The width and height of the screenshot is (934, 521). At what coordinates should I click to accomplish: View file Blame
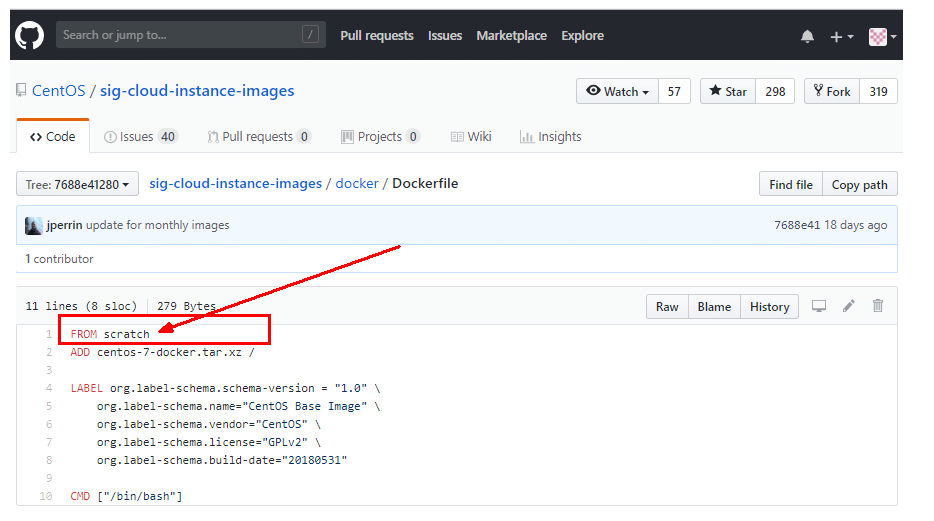714,306
